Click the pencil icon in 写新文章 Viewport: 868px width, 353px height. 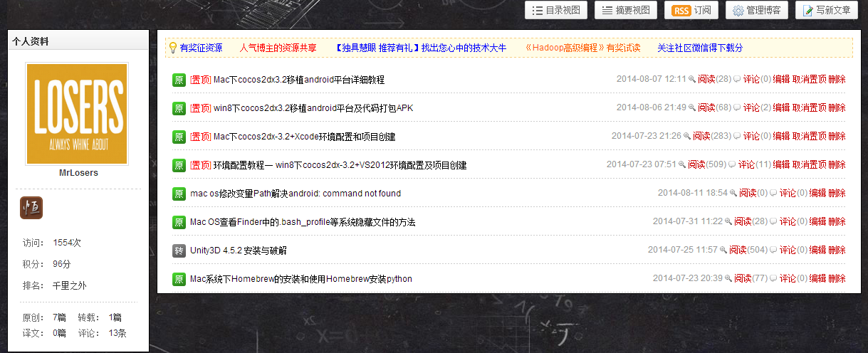tap(807, 11)
